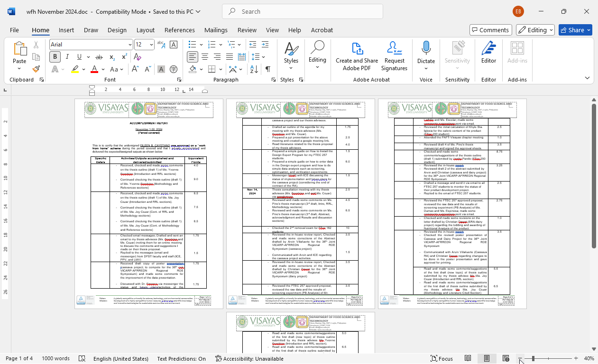Click the Dictate microphone icon
This screenshot has width=598, height=364.
click(426, 48)
